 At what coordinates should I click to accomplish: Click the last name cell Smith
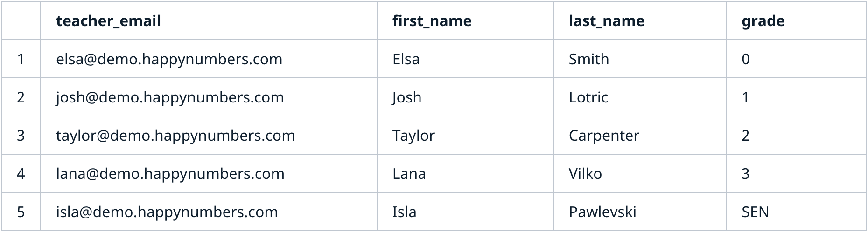coord(588,59)
